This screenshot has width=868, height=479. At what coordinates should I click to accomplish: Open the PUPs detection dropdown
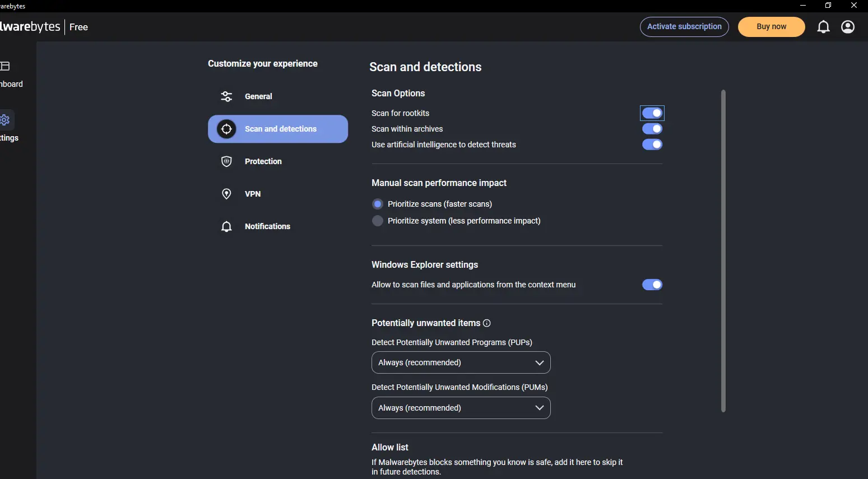[x=461, y=362]
